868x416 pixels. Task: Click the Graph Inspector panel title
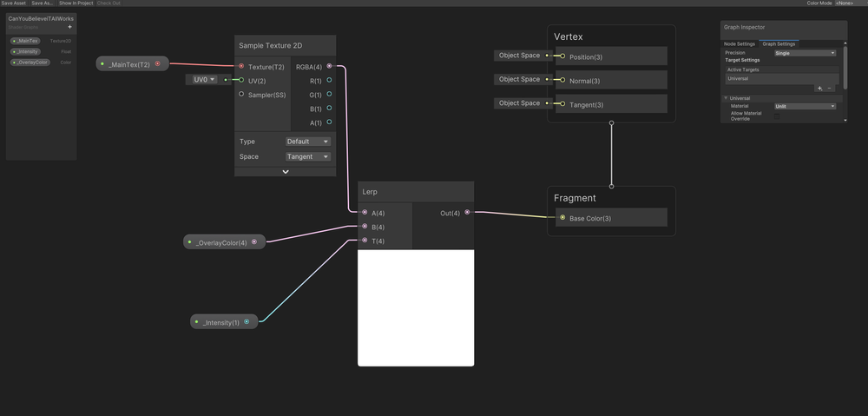[744, 27]
